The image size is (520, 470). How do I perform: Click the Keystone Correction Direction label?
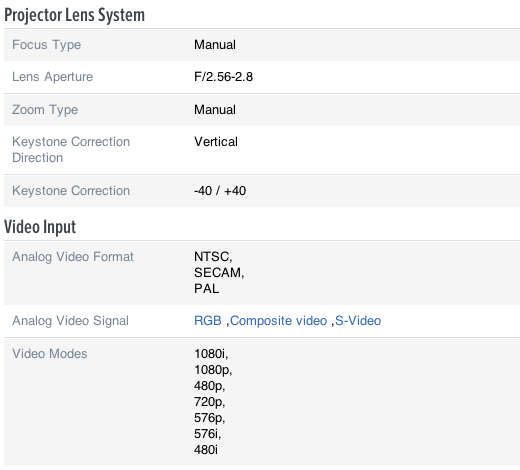pos(71,150)
